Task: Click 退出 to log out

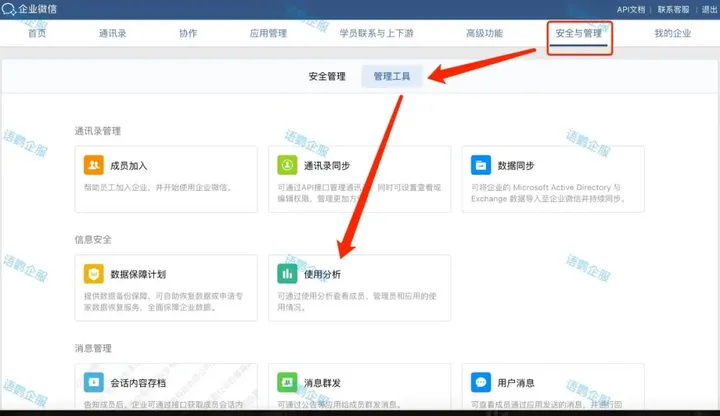Action: click(708, 9)
